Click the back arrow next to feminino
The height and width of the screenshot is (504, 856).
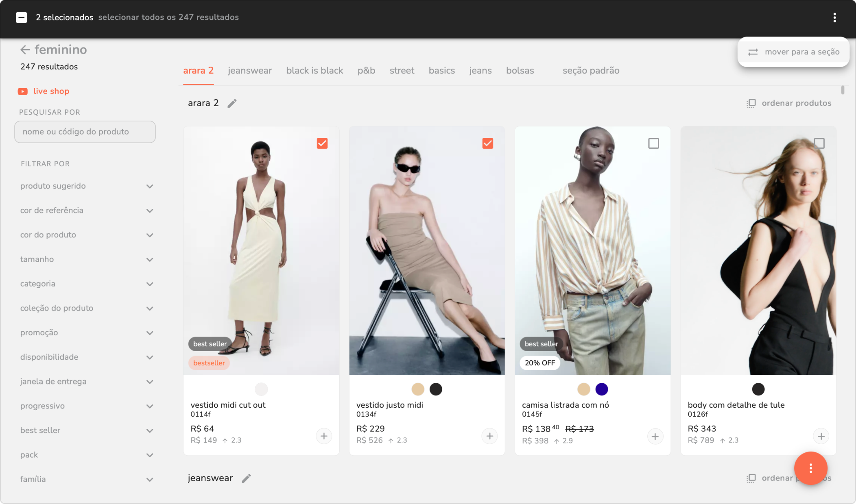click(x=25, y=50)
